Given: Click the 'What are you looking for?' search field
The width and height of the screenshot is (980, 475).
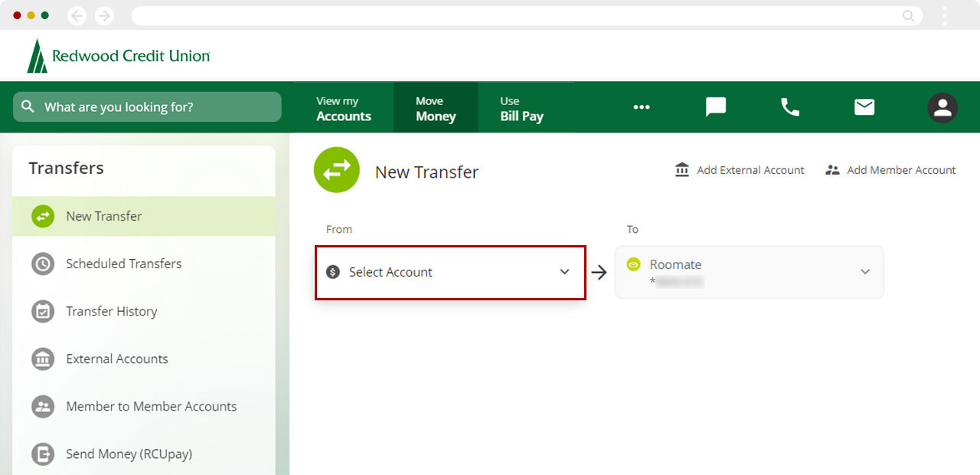Looking at the screenshot, I should coord(147,106).
